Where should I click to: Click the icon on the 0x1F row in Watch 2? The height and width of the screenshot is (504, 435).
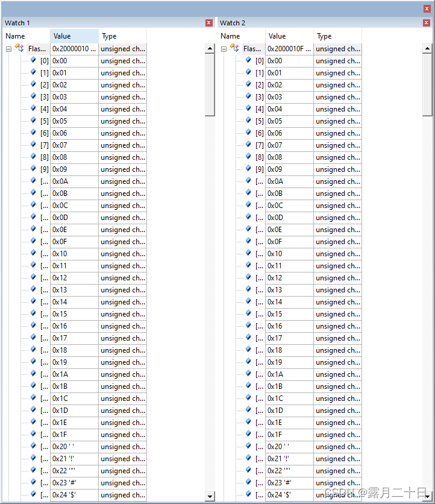click(248, 433)
